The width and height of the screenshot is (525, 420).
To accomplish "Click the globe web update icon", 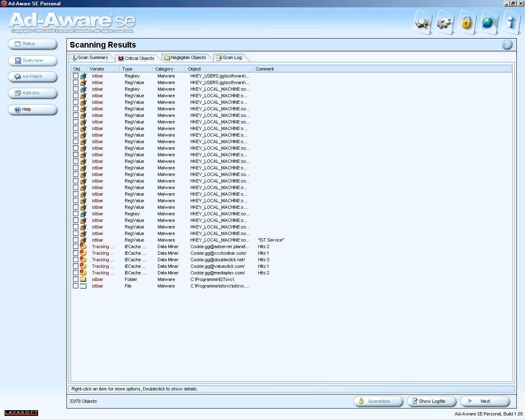I will [x=488, y=23].
